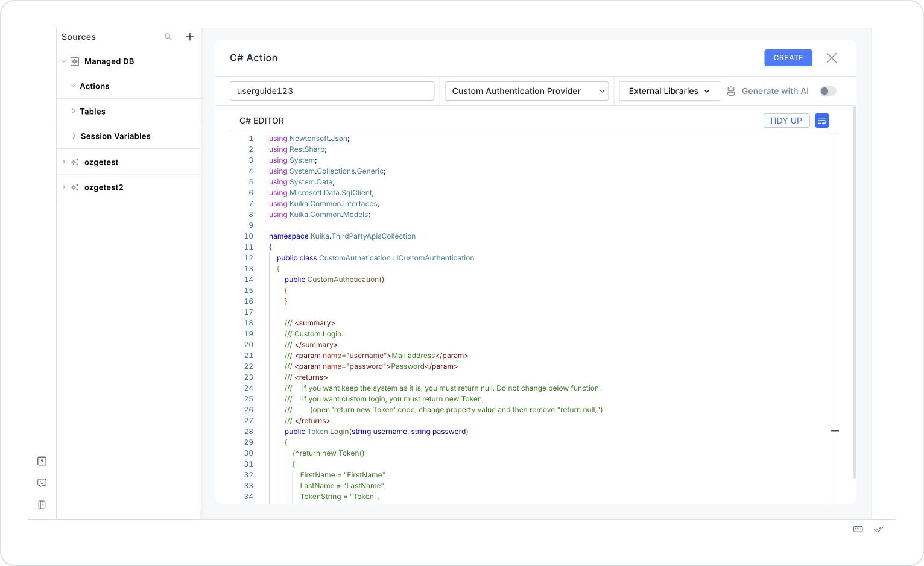924x566 pixels.
Task: Add a new source with plus icon
Action: tap(190, 37)
